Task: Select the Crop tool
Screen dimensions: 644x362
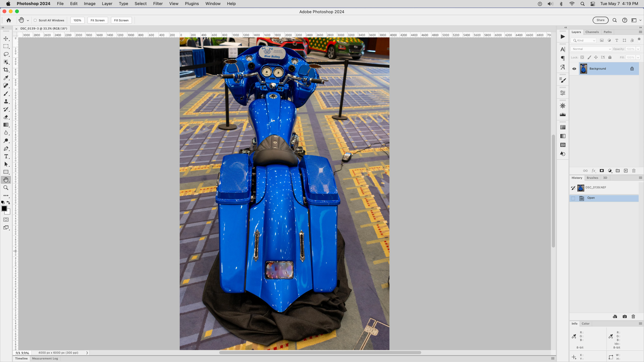Action: pos(6,70)
